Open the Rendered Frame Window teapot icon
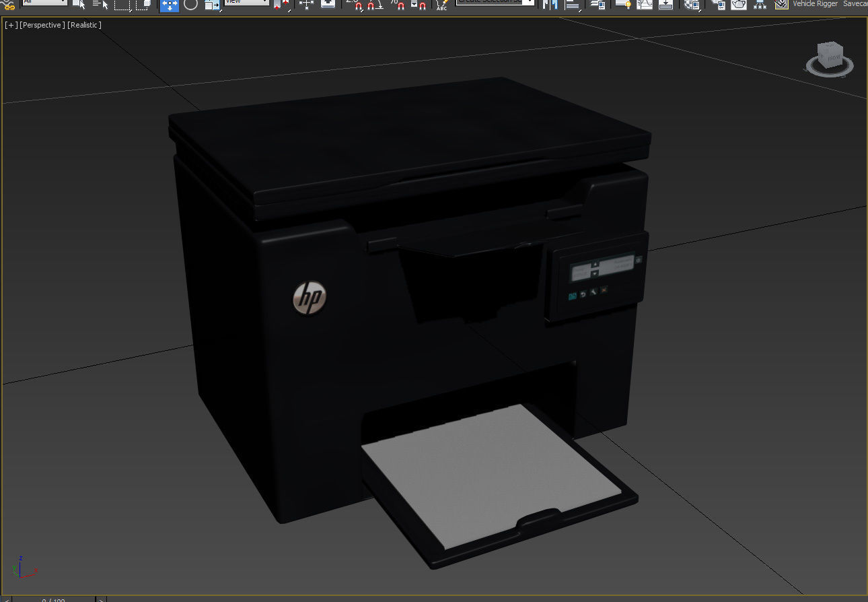Screen dimensions: 868x602 point(739,4)
